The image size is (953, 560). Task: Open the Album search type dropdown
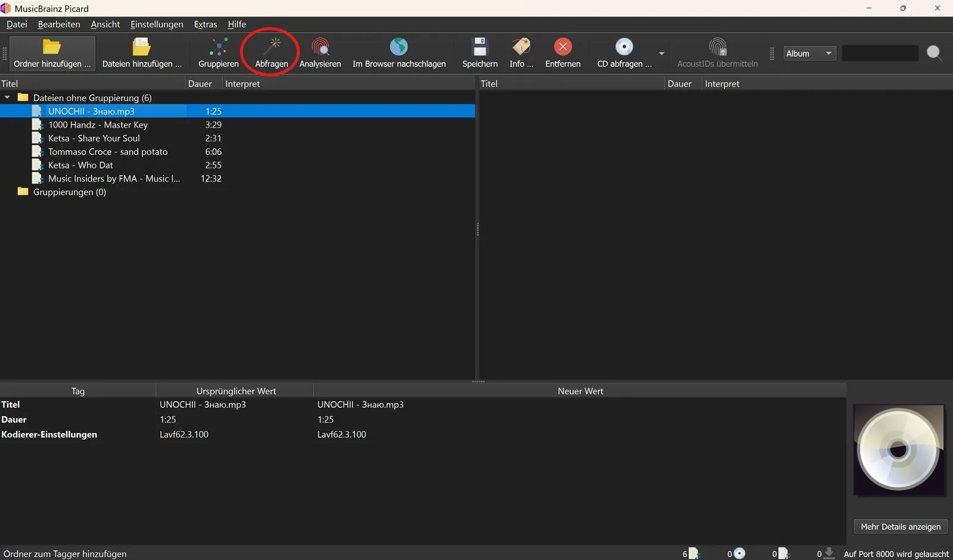click(x=809, y=54)
